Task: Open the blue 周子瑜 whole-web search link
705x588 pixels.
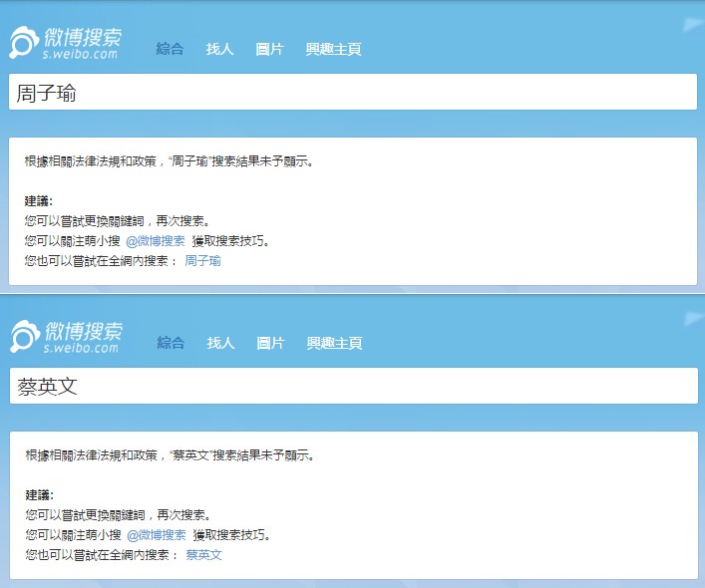Action: point(202,261)
